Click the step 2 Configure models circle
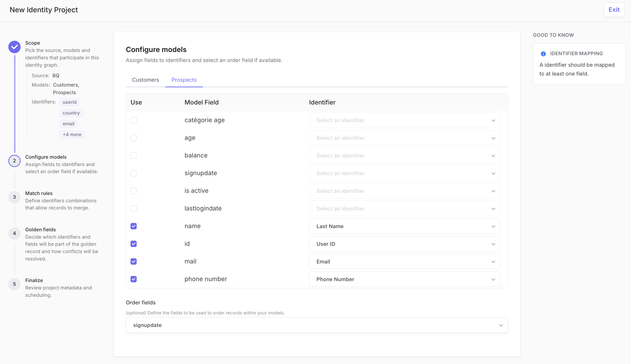This screenshot has width=631, height=364. (x=14, y=161)
